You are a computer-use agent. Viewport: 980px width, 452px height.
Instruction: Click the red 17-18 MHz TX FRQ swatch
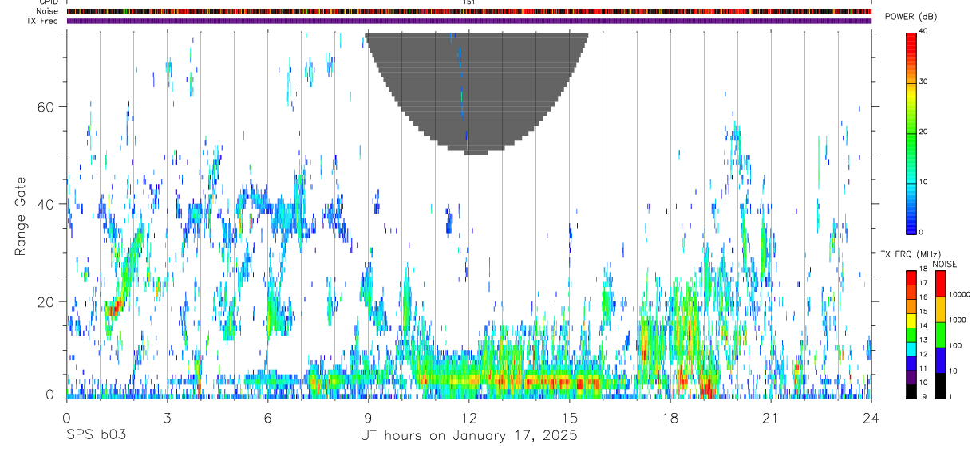911,277
